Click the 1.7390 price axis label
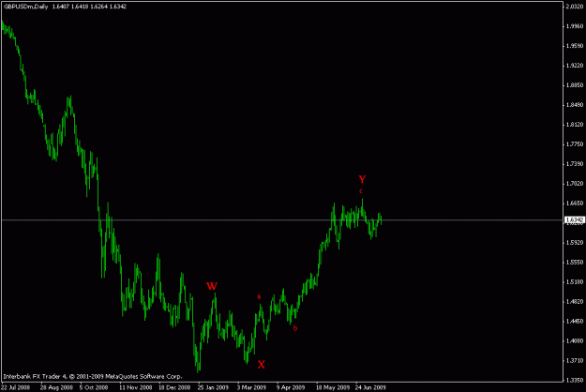This screenshot has width=586, height=392. pyautogui.click(x=575, y=164)
